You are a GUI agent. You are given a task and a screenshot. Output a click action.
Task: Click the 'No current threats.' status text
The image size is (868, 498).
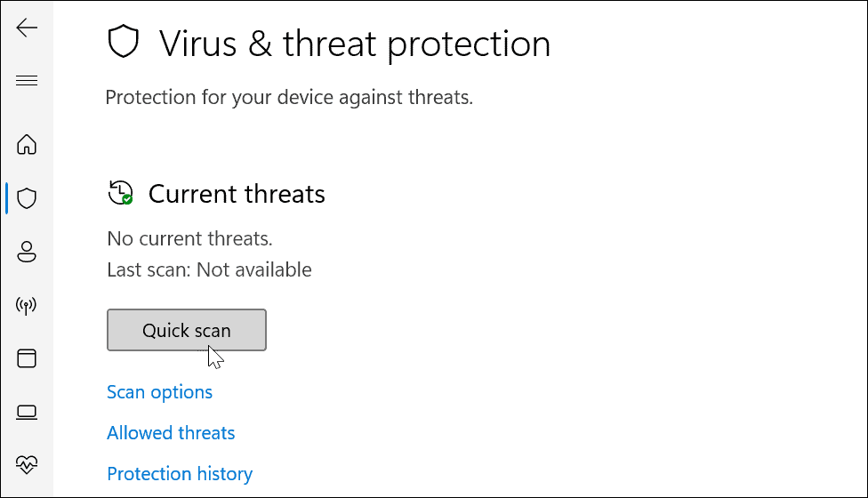189,238
